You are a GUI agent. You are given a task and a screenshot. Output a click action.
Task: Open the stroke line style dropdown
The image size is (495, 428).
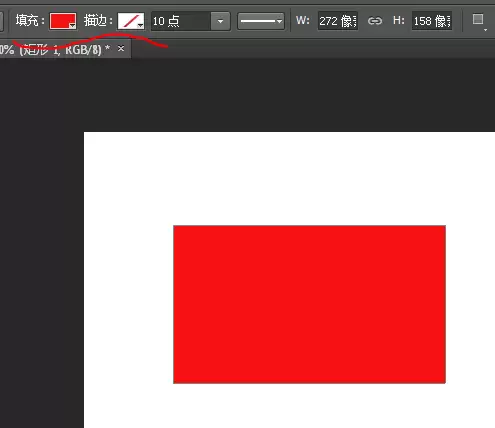pyautogui.click(x=261, y=21)
